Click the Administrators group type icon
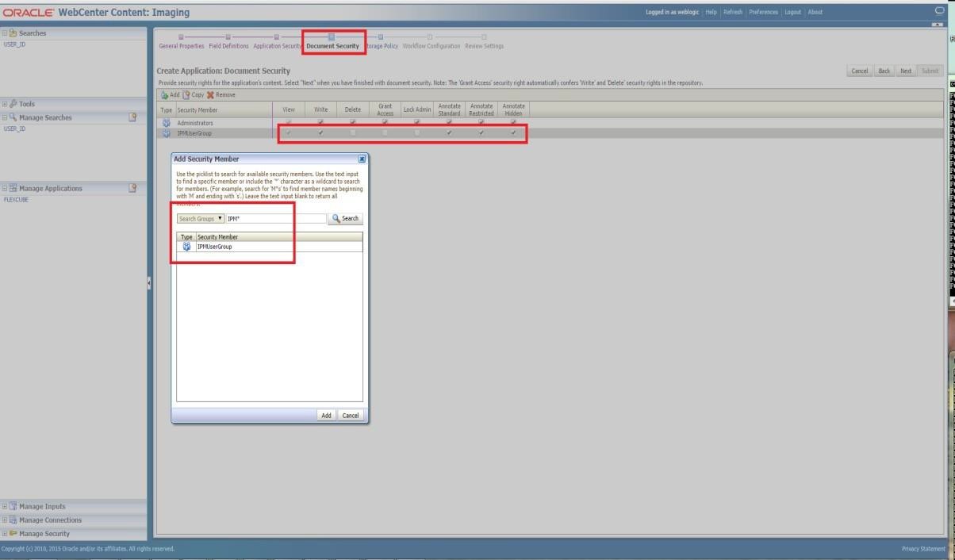The image size is (955, 560). [x=167, y=123]
